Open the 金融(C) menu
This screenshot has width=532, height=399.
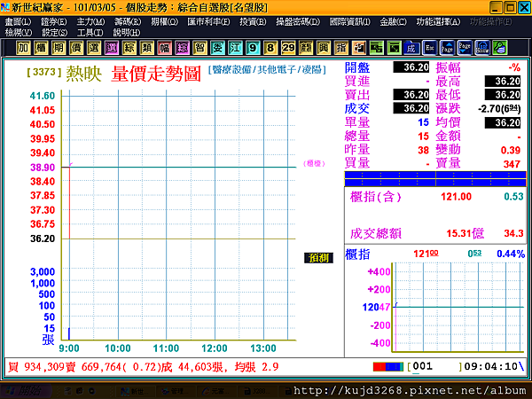393,21
